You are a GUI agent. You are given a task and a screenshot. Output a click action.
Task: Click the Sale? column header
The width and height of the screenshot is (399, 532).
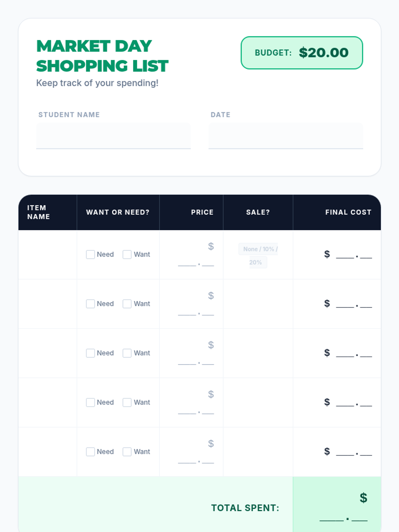click(258, 212)
